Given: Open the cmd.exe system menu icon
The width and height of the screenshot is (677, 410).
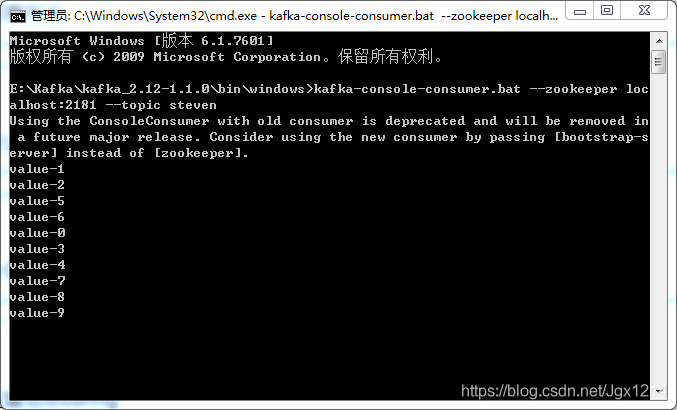Looking at the screenshot, I should [18, 16].
